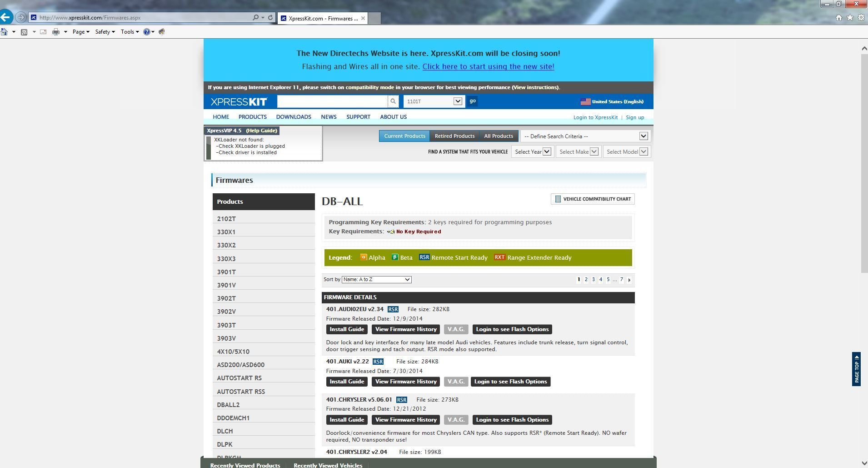Screen dimensions: 868x468
Task: Open the Tools menu in command bar
Action: [x=130, y=32]
